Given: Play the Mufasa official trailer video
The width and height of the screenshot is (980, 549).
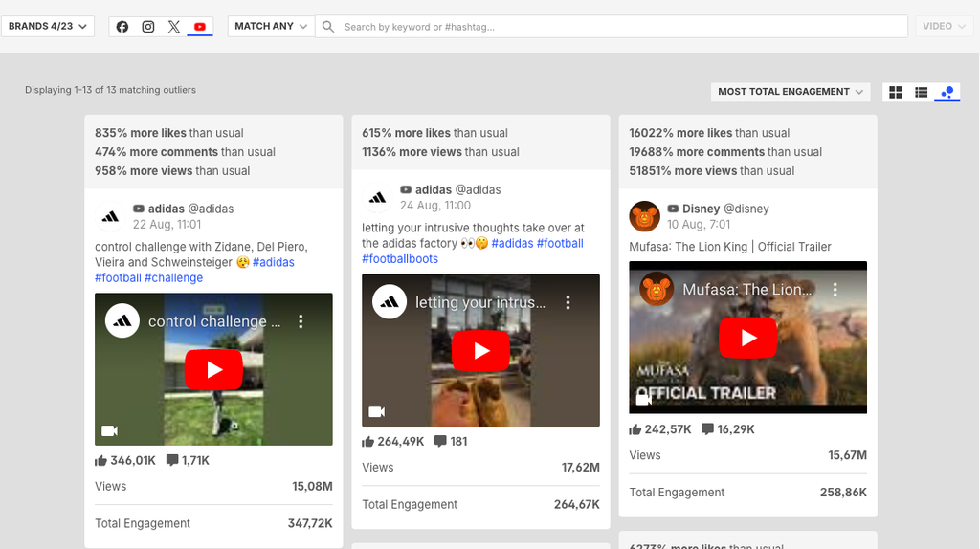Looking at the screenshot, I should click(x=747, y=337).
